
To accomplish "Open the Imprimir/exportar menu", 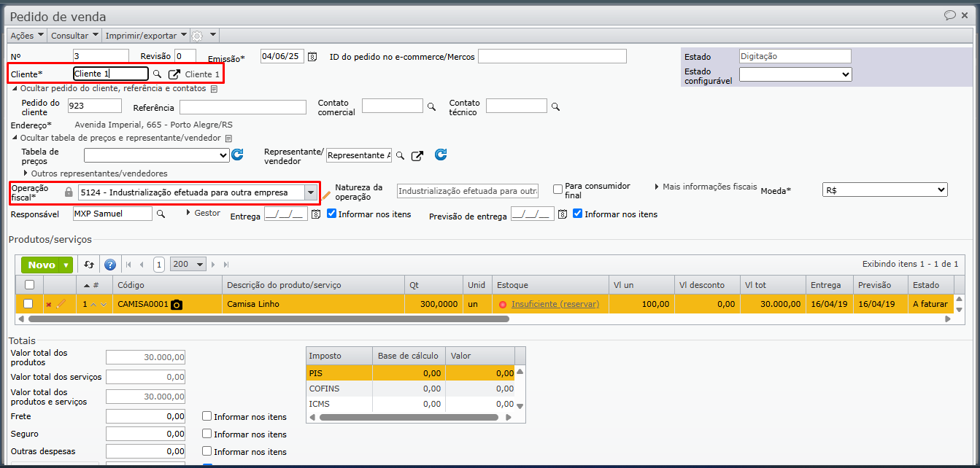I will click(x=146, y=35).
